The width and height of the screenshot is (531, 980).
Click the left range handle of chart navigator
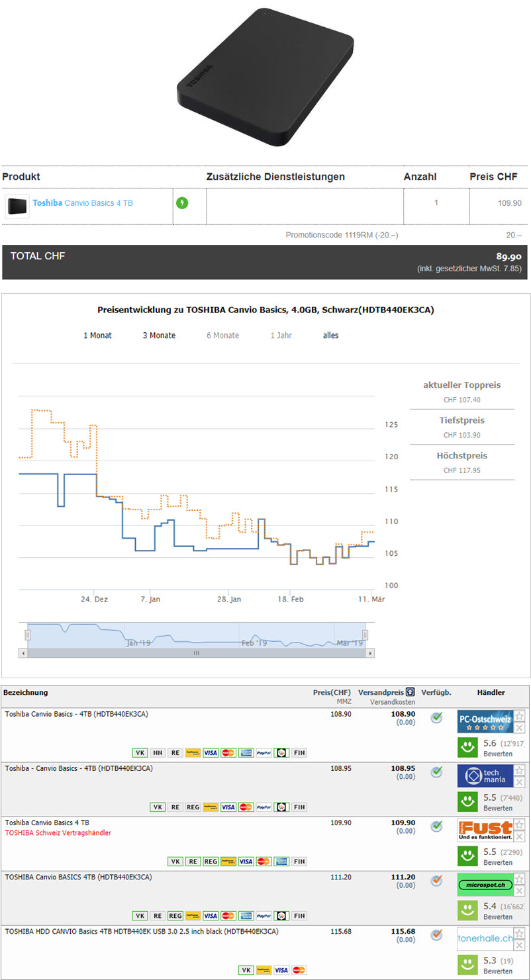pos(27,635)
